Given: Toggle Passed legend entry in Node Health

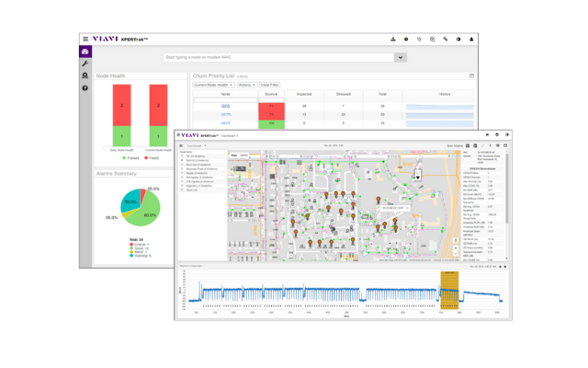Looking at the screenshot, I should [130, 158].
